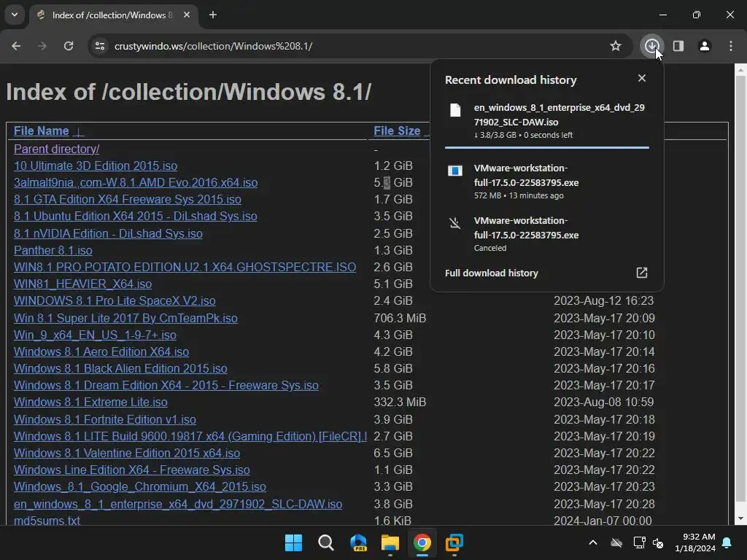
Task: Open Win 8.1 Super Lite 2017 link
Action: 125,318
